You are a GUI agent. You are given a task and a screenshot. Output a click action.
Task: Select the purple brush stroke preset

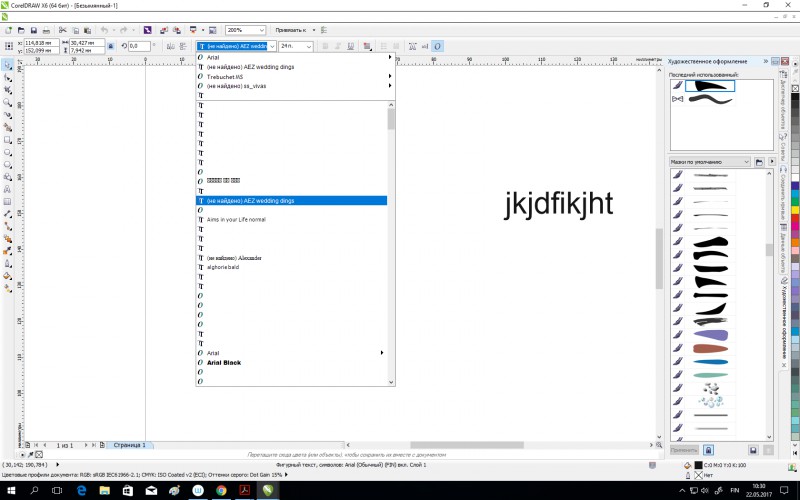click(x=711, y=335)
